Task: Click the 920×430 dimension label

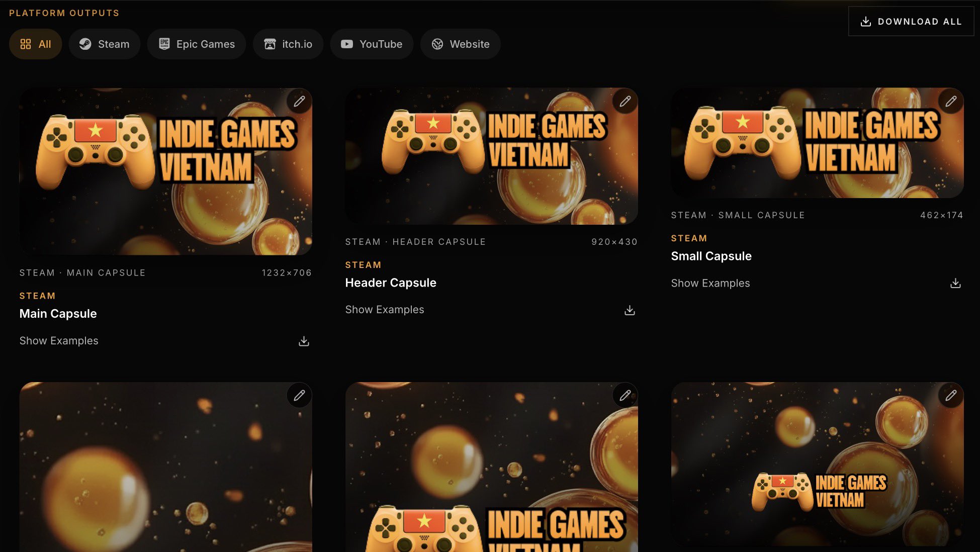Action: [614, 242]
